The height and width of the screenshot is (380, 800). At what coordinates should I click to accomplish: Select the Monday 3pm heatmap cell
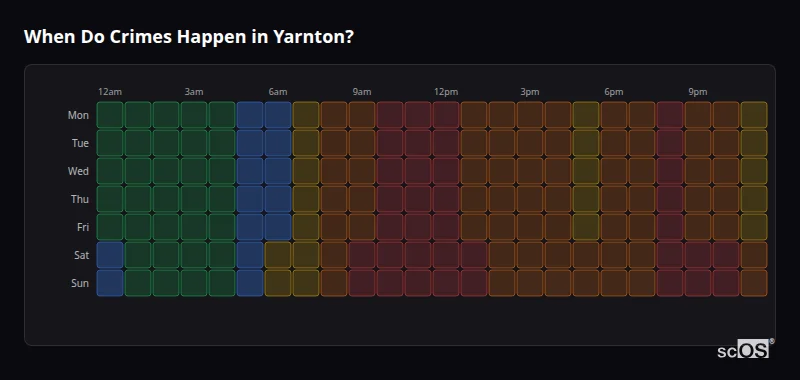[x=530, y=115]
